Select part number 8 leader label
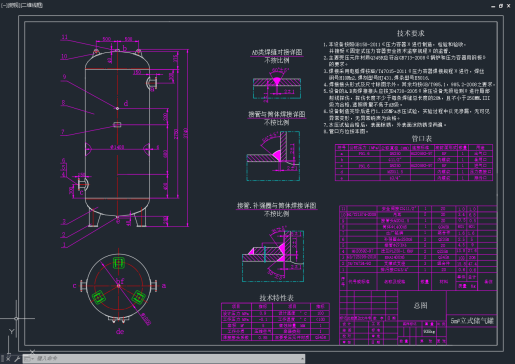 (63, 102)
